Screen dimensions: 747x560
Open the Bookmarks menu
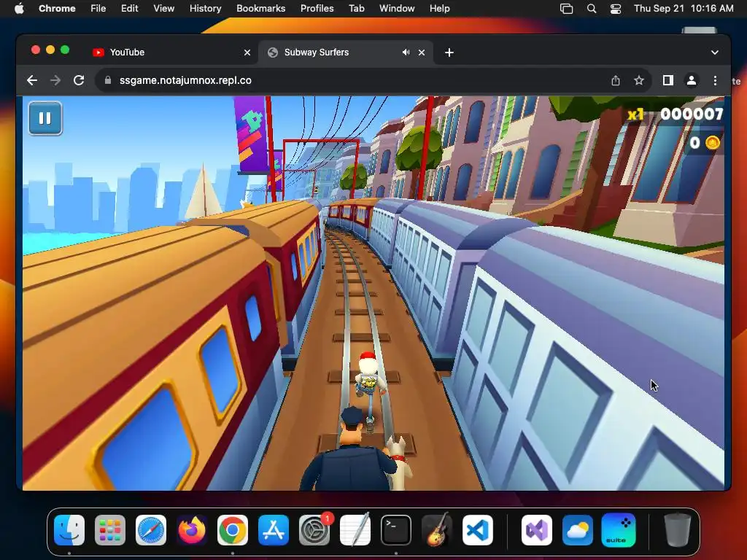point(260,8)
